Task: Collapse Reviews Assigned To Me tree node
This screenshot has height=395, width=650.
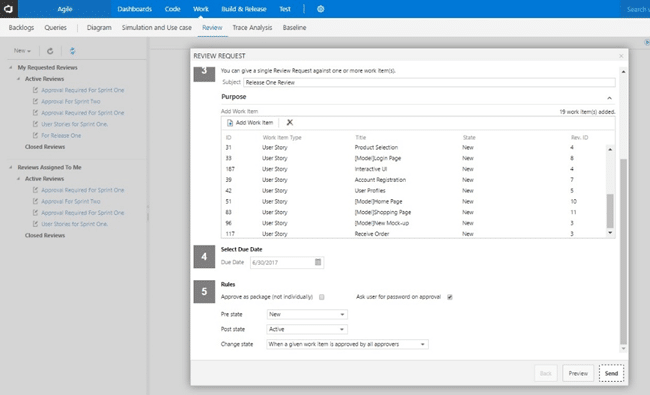Action: (x=11, y=167)
